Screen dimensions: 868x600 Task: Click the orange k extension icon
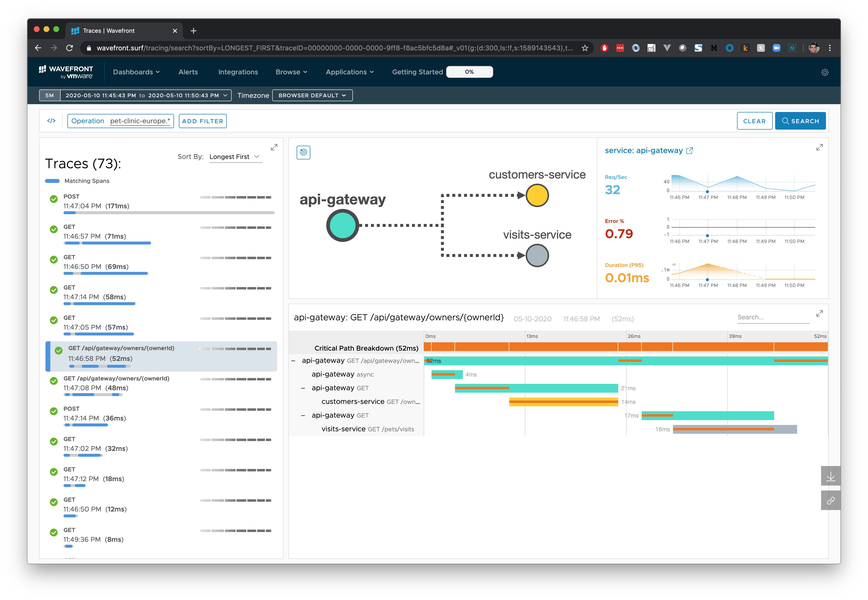coord(745,48)
